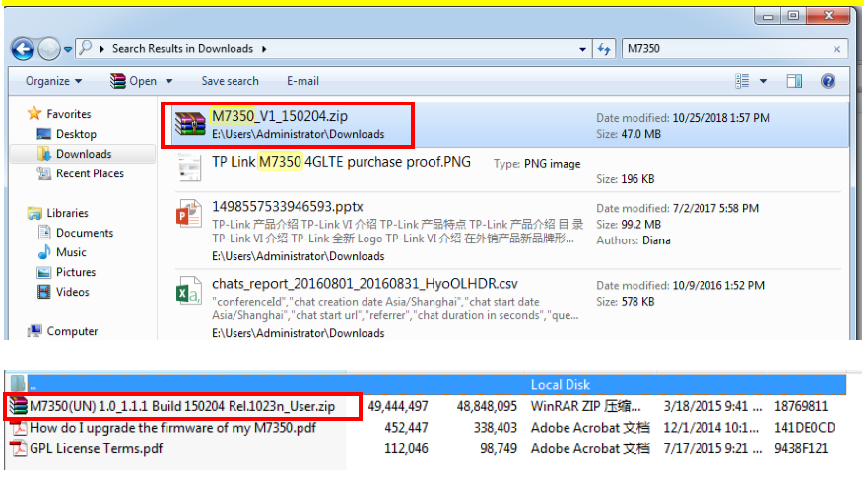Screen dimensions: 868x477
Task: Click the 'Authors: Diana' detail
Action: tap(634, 240)
